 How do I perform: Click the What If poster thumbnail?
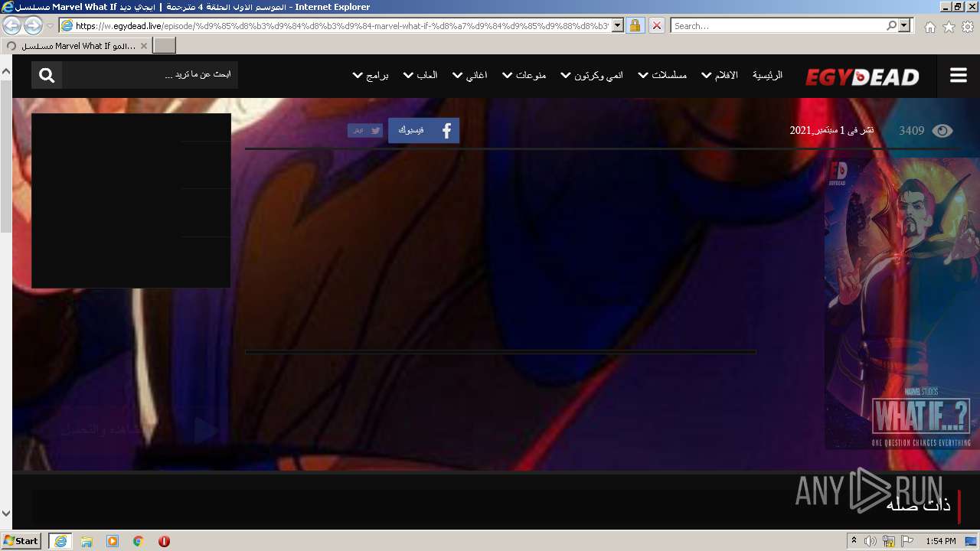click(902, 303)
